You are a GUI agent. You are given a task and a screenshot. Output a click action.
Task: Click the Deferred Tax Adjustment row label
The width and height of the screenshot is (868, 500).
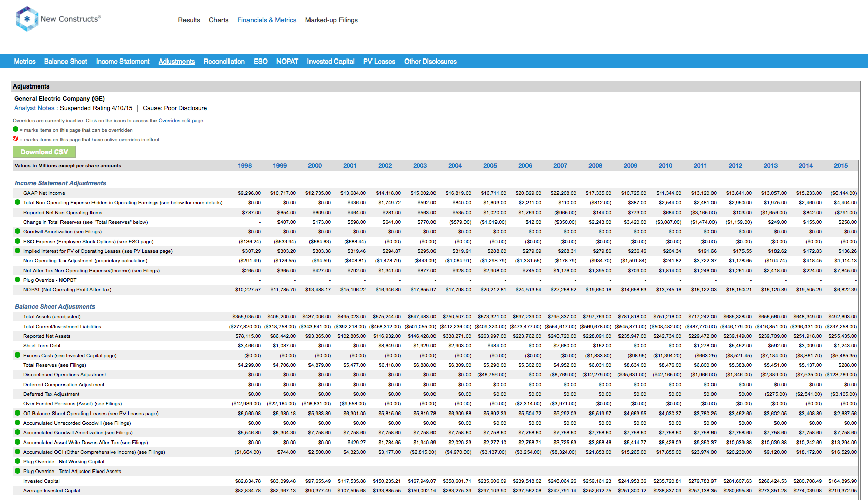click(51, 394)
